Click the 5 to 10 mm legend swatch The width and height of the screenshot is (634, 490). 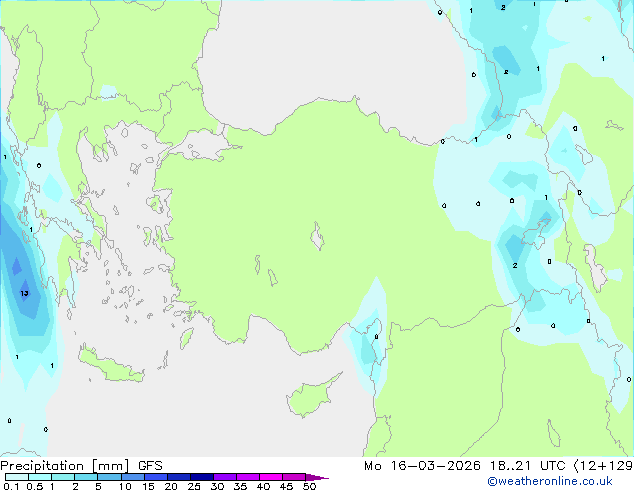click(109, 477)
